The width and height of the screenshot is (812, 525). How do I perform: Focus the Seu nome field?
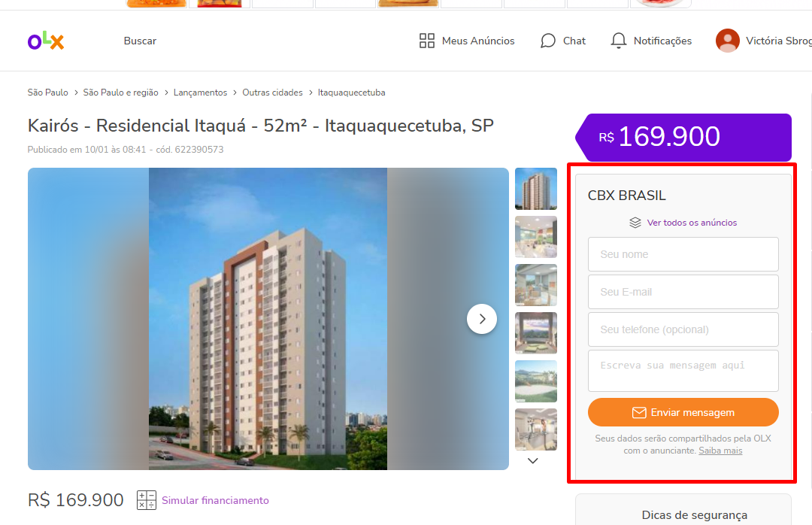(x=683, y=254)
